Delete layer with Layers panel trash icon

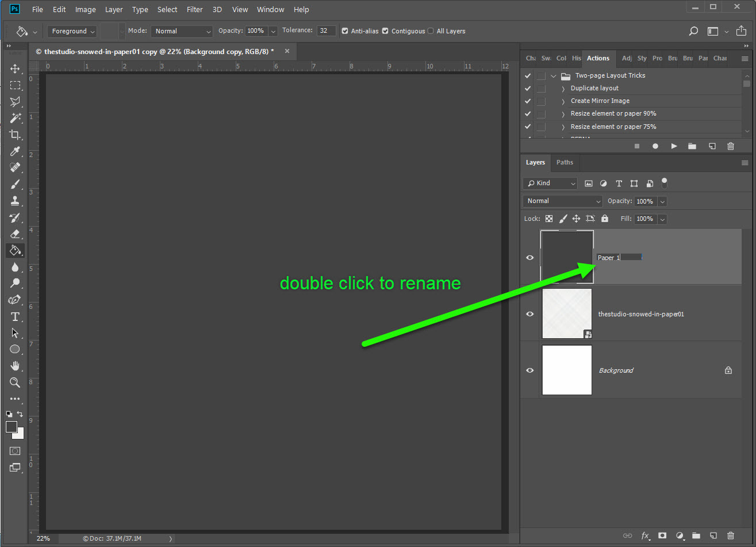click(731, 535)
